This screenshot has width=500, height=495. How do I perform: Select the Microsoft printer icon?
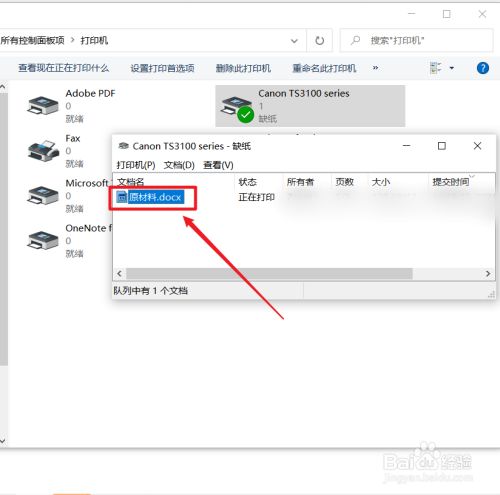pyautogui.click(x=43, y=195)
